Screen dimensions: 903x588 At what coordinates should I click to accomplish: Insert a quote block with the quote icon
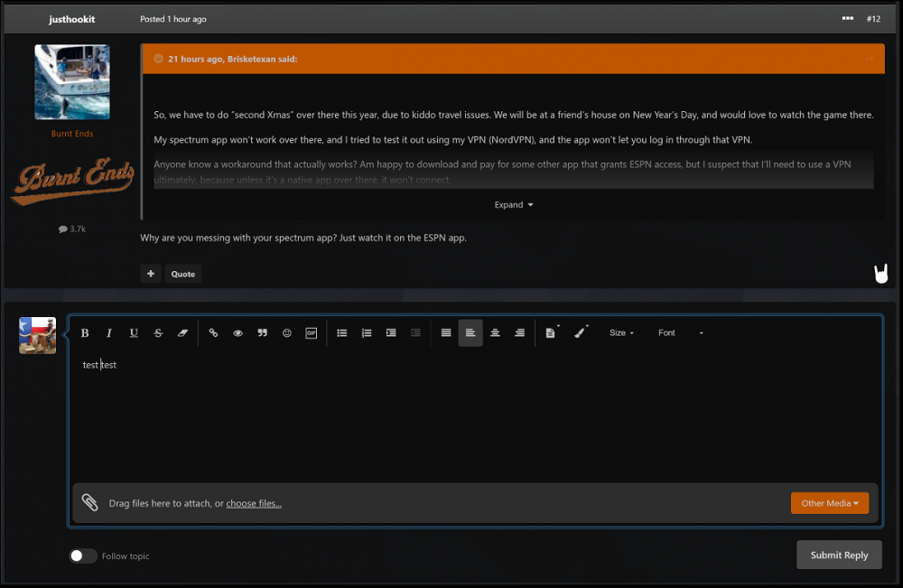pos(263,332)
